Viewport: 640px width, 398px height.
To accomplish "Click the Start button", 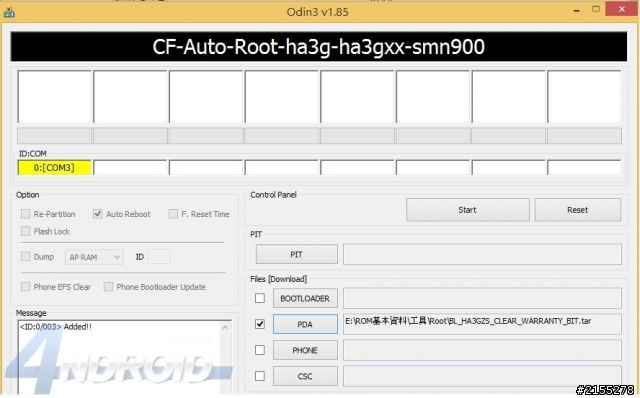I will coord(468,210).
